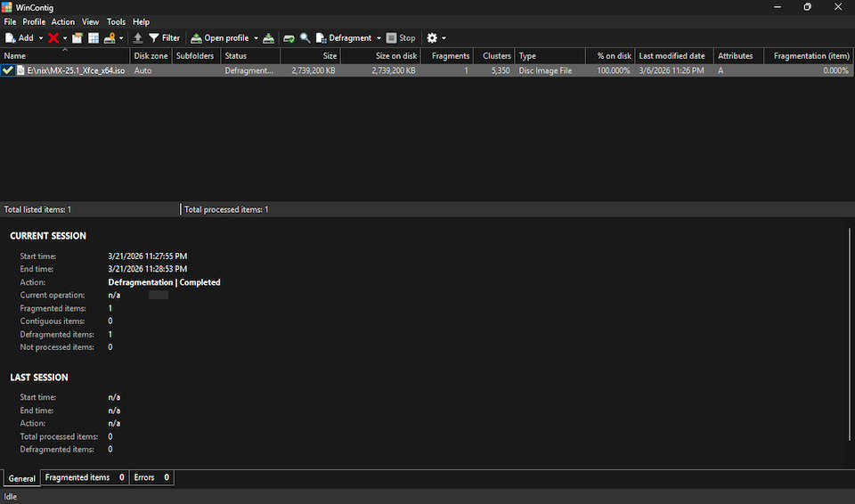
Task: Open the Action menu
Action: tap(63, 21)
